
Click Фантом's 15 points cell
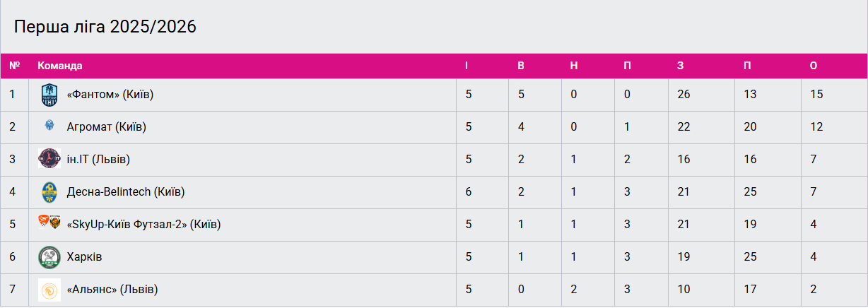[x=816, y=95]
